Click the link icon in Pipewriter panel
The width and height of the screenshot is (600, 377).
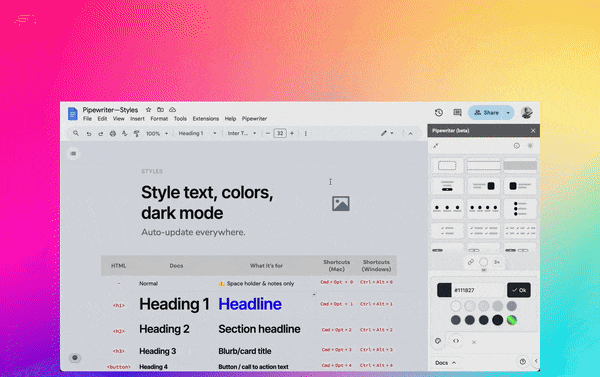[x=471, y=262]
